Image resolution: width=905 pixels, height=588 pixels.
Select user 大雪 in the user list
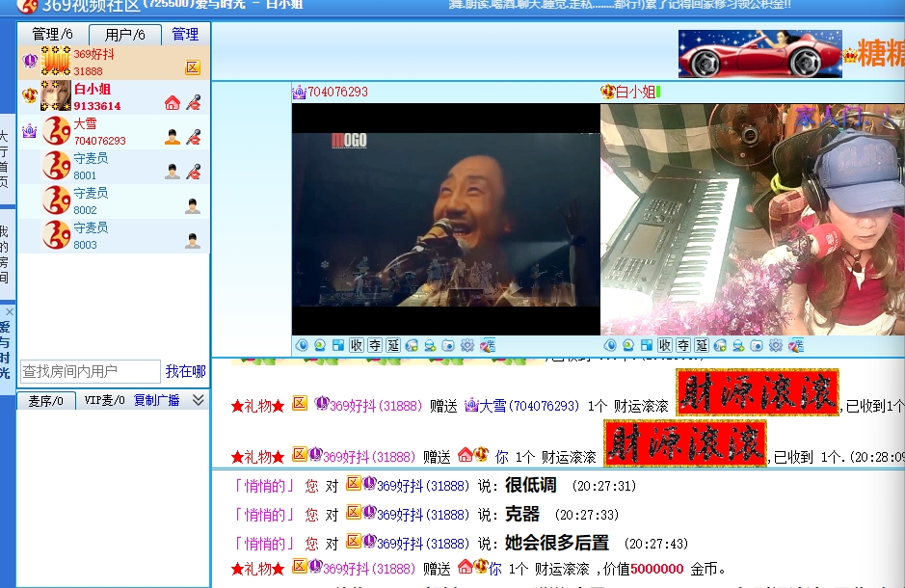pyautogui.click(x=114, y=131)
